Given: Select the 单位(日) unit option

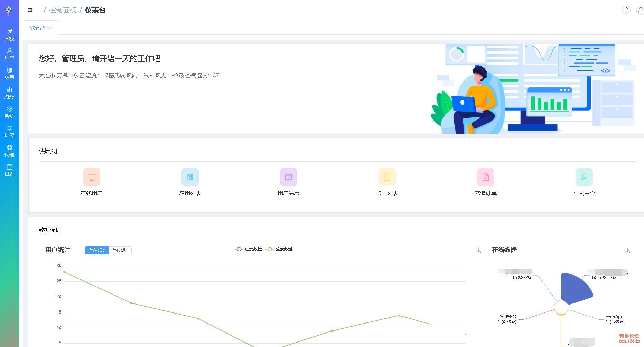Looking at the screenshot, I should tap(96, 250).
